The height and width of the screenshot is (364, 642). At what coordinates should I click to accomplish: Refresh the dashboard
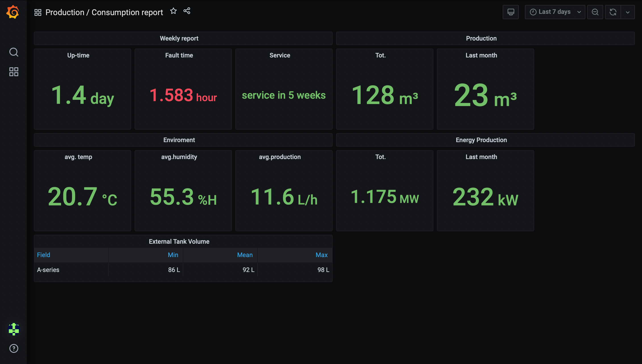[613, 12]
